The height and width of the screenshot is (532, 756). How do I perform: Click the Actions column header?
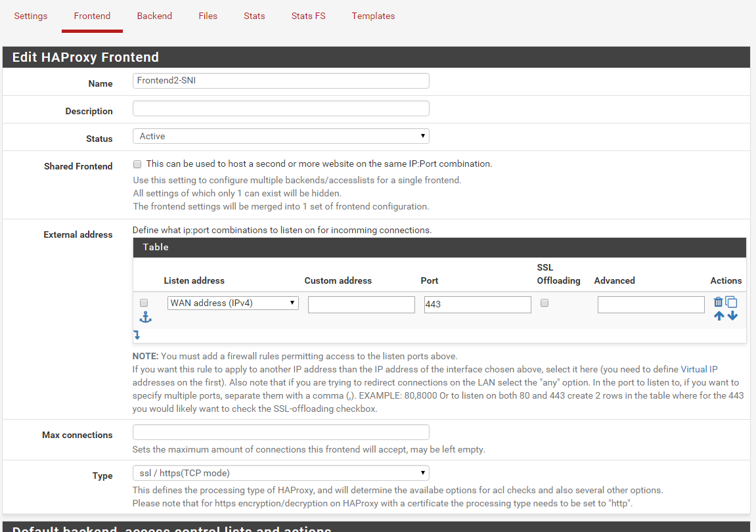click(x=726, y=280)
